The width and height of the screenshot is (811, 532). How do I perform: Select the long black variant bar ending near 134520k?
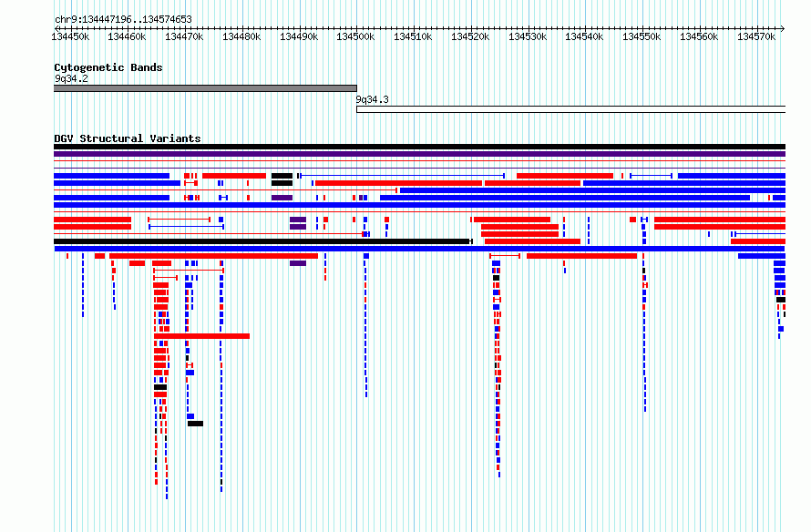click(263, 241)
